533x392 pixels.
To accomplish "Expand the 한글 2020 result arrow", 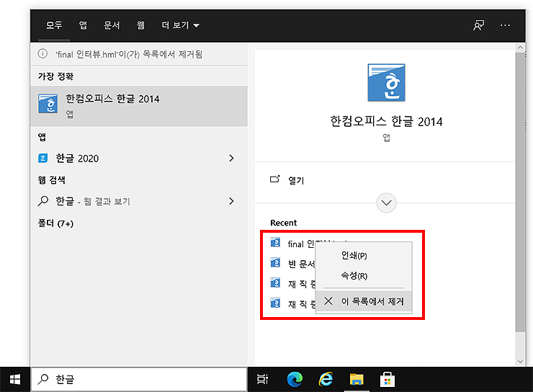I will 231,158.
